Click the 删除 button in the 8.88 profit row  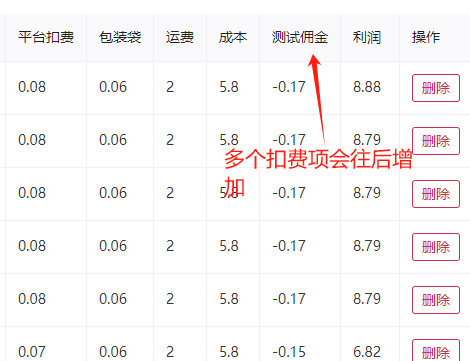click(x=436, y=88)
